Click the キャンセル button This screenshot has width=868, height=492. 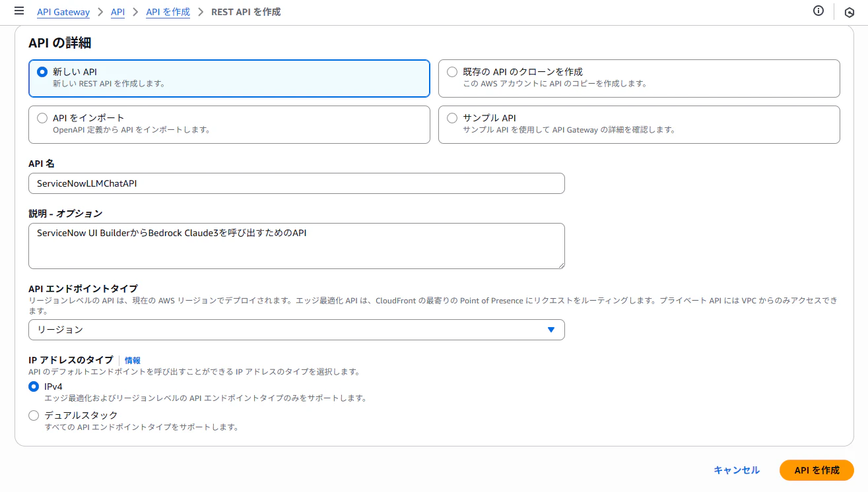pyautogui.click(x=737, y=470)
